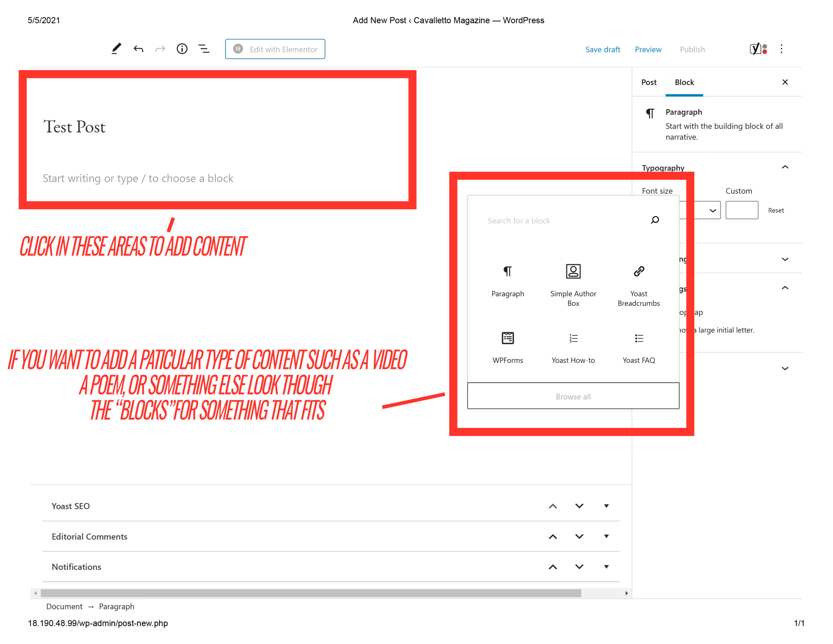Image resolution: width=833 pixels, height=644 pixels.
Task: Click the Redo arrow
Action: 160,49
